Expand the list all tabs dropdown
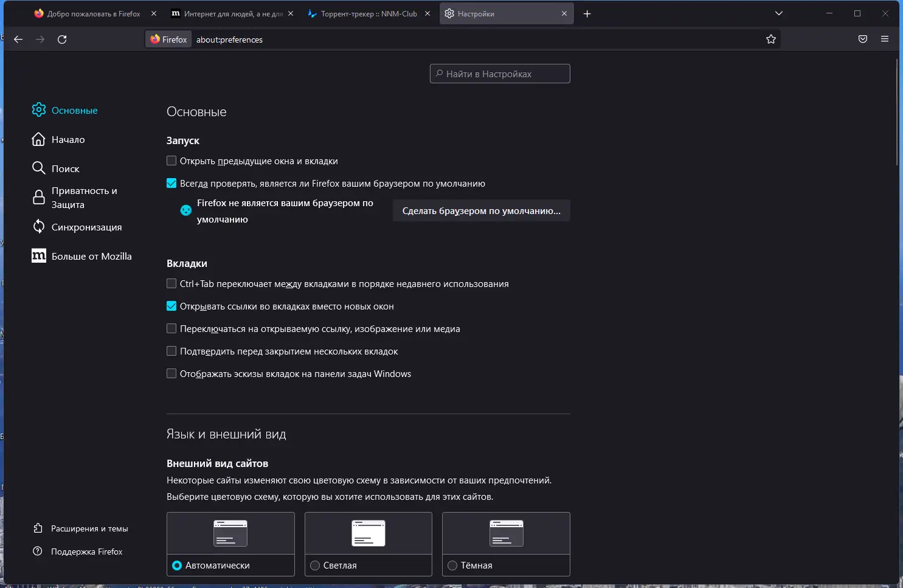The image size is (903, 588). [x=779, y=13]
